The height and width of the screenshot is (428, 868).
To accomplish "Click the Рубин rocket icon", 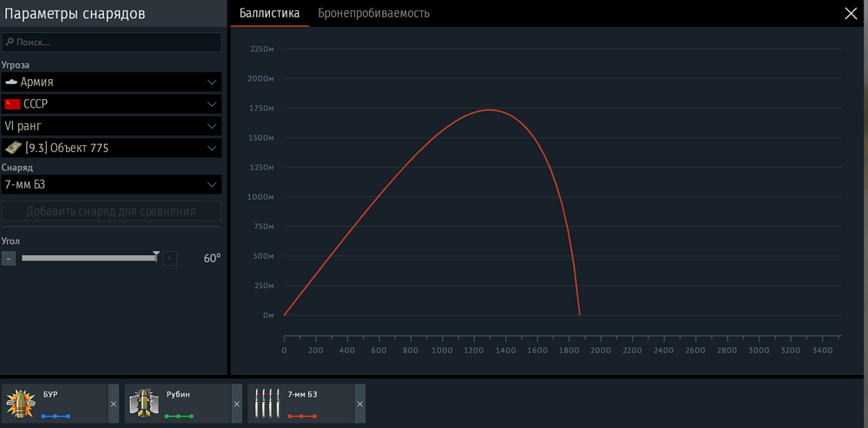I will [143, 404].
